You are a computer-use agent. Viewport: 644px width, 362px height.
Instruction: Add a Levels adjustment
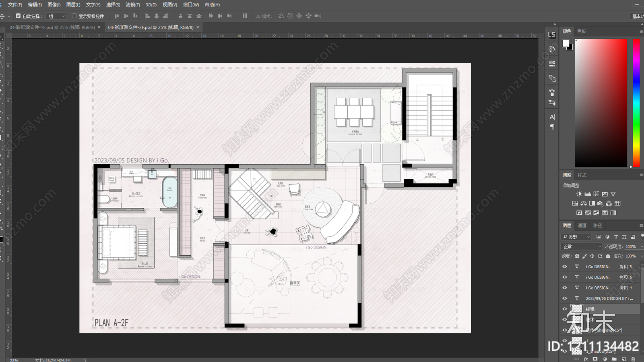pos(588,194)
